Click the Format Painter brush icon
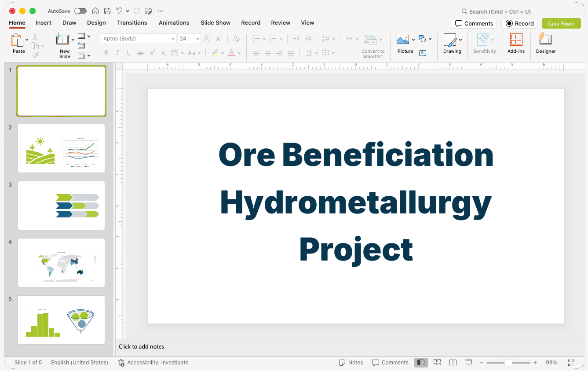The image size is (588, 371). pyautogui.click(x=35, y=55)
